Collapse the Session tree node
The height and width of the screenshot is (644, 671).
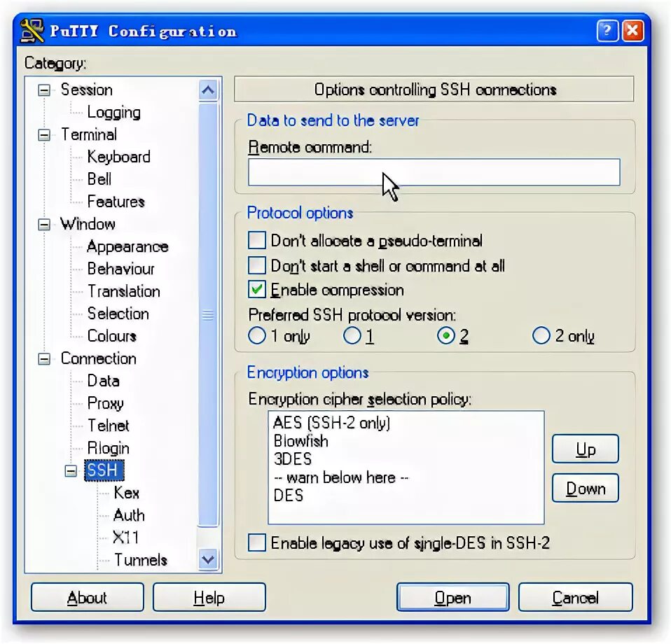44,90
